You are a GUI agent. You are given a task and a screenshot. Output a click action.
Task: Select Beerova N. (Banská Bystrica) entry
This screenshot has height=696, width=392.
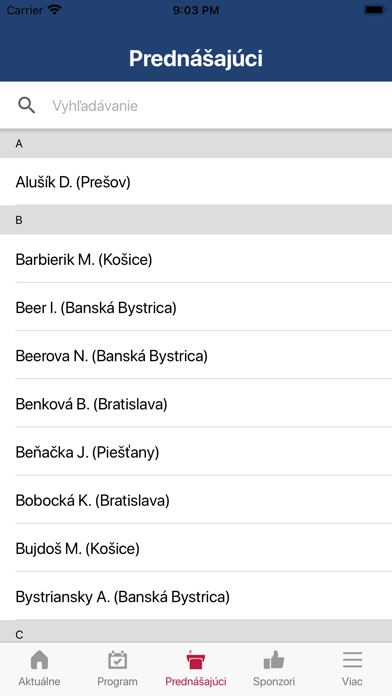point(196,356)
